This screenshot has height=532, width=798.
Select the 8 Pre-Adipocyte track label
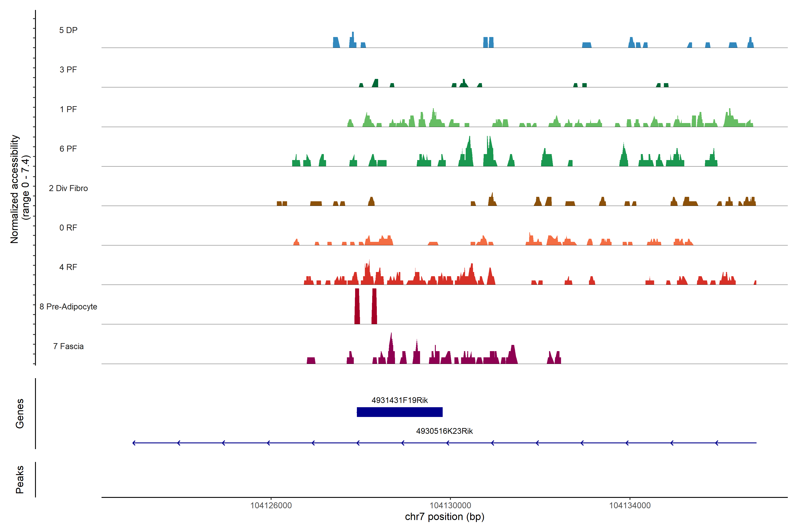(x=68, y=307)
